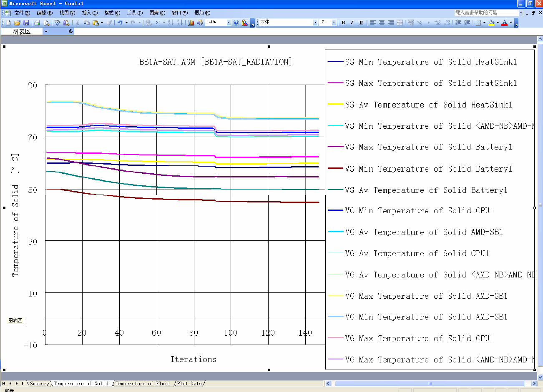Switch to the Plot Data sheet tab

(189, 384)
